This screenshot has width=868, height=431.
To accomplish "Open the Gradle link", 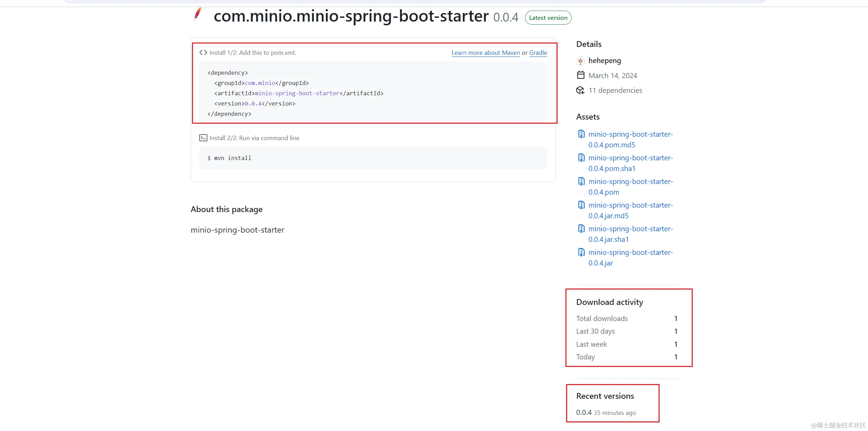I will click(538, 53).
